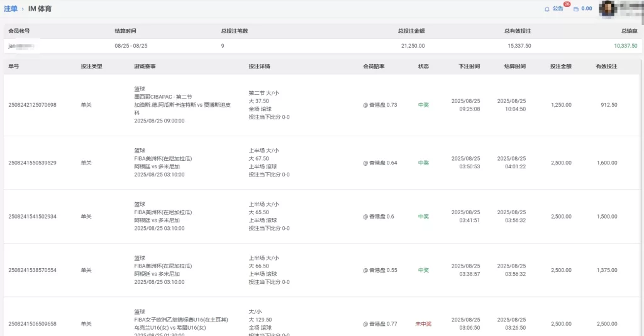
Task: Click the red notification badge on 公告
Action: 567,4
